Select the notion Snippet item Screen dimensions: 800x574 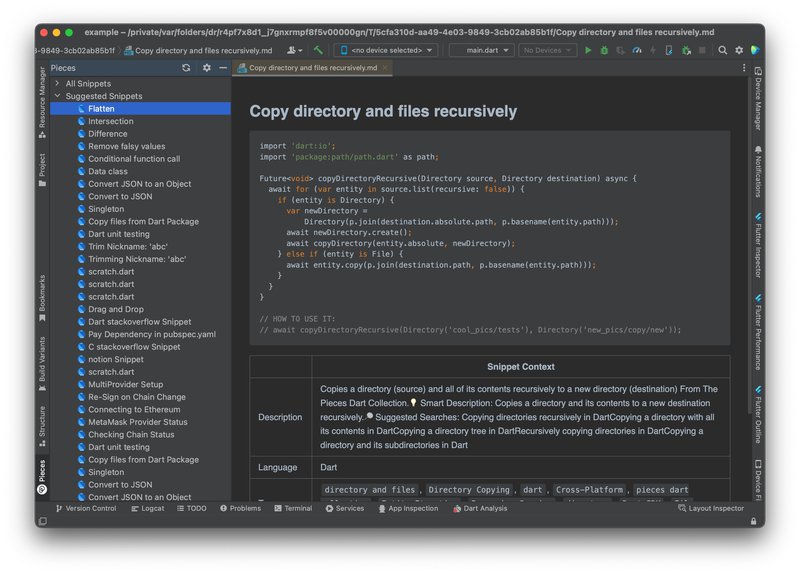140,359
